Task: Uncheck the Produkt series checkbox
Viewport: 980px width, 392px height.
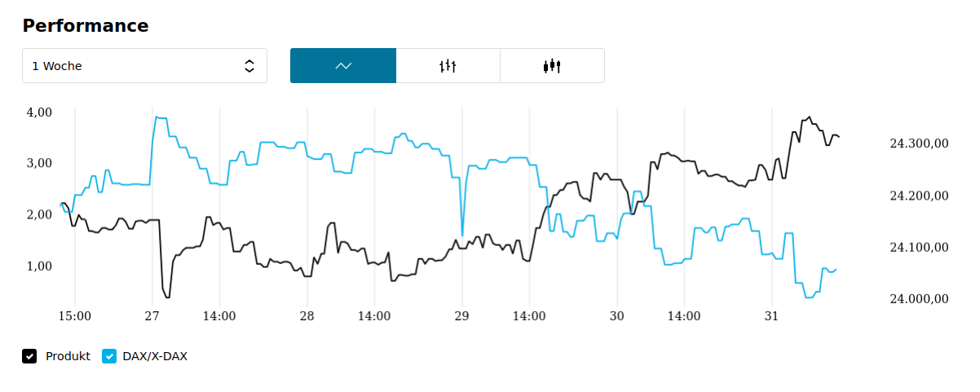Action: (29, 356)
